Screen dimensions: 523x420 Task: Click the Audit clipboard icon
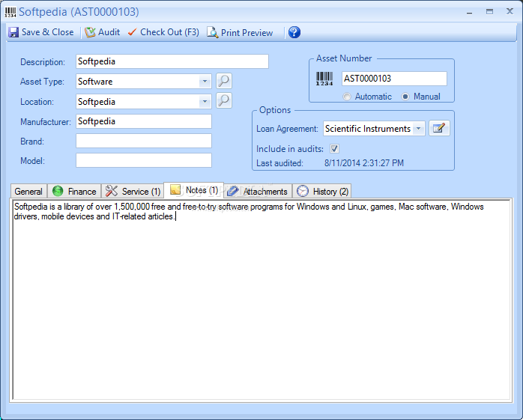coord(90,32)
